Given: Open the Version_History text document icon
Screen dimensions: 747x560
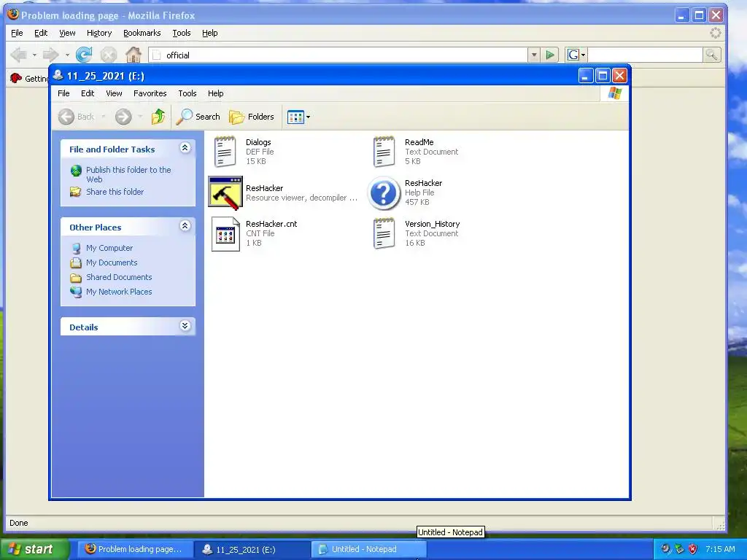Looking at the screenshot, I should click(384, 233).
